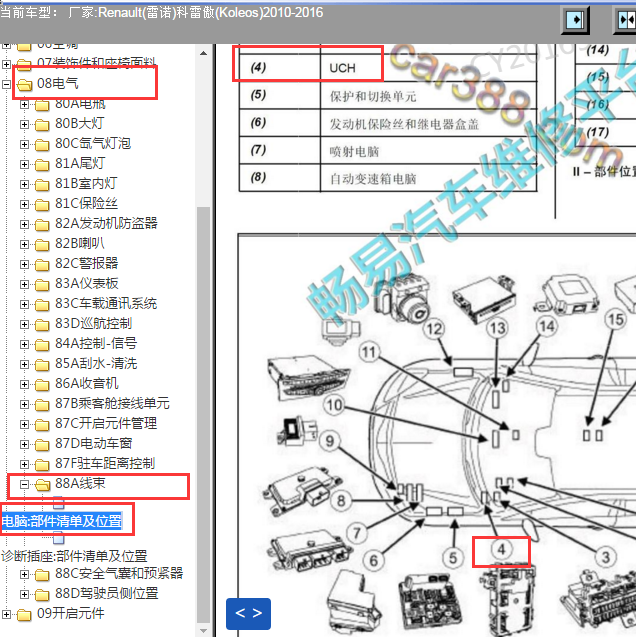Select the 84A控制-信号 tree item
This screenshot has height=637, width=636.
[x=96, y=343]
